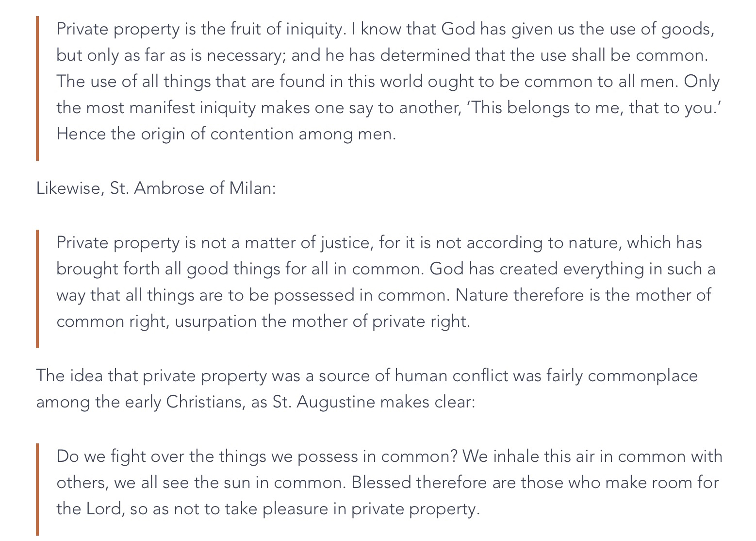The height and width of the screenshot is (541, 756).
Task: Click "God has created everything in such a"
Action: 572,269
